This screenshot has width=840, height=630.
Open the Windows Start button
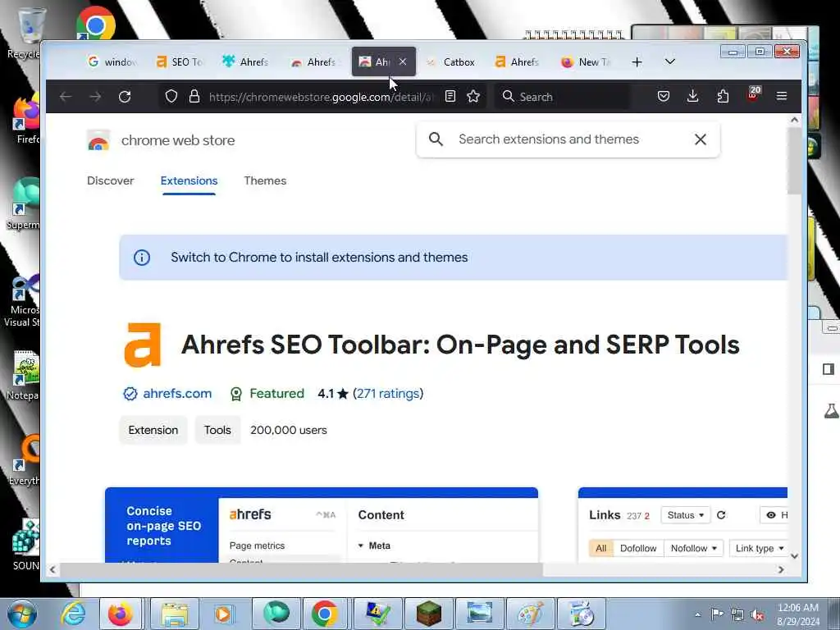click(21, 614)
